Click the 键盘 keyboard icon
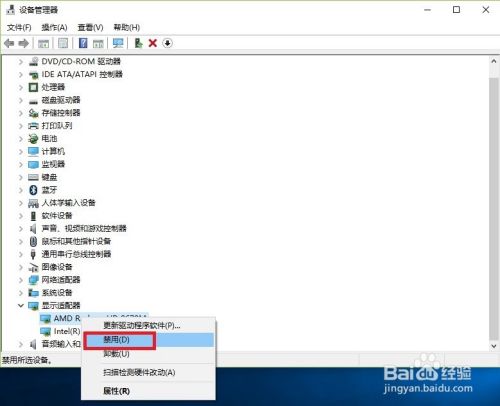This screenshot has height=406, width=500. click(x=33, y=177)
